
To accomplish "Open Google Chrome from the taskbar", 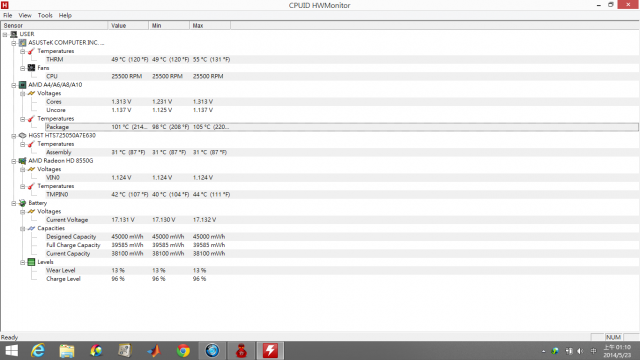I will (x=183, y=351).
